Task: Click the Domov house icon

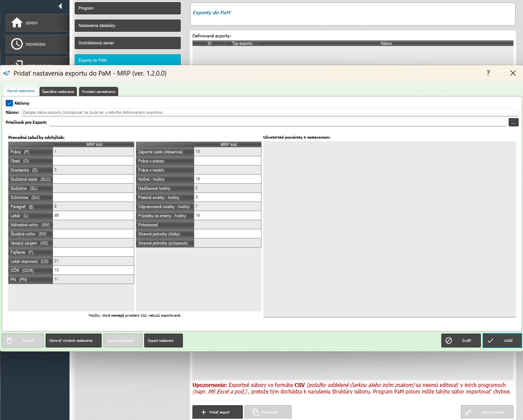Action: pyautogui.click(x=17, y=23)
